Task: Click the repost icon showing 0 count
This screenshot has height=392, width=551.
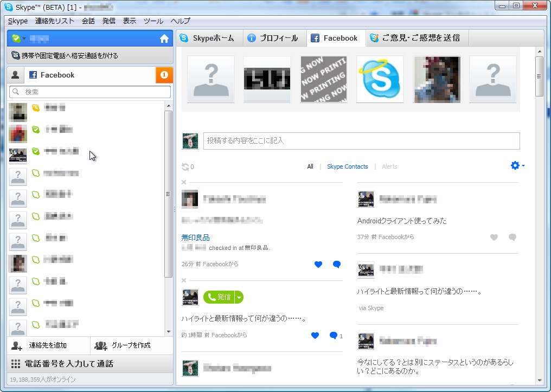Action: pos(186,167)
